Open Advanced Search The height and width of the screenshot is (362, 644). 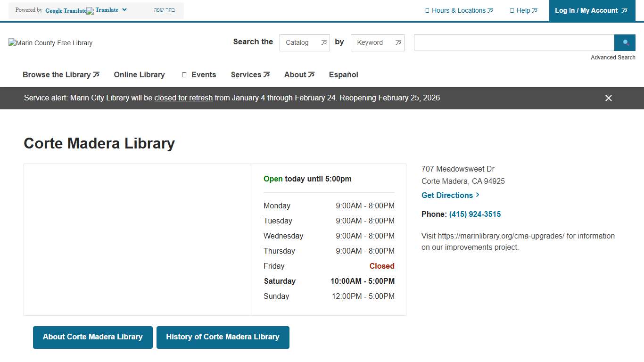(613, 57)
